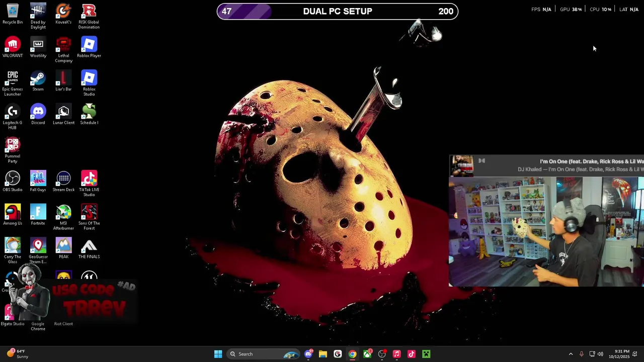Screen dimensions: 644x362
Task: Launch Sons Of The Forest shortcut
Action: 89,217
